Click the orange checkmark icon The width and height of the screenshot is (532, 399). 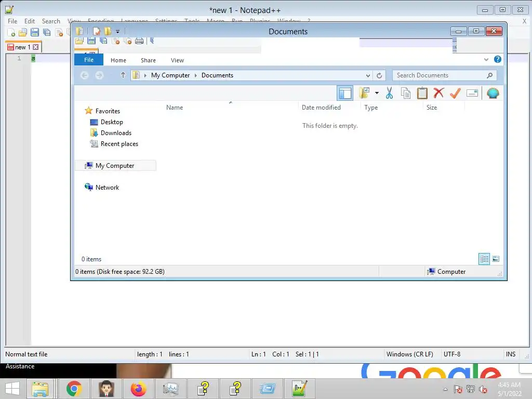click(x=455, y=93)
